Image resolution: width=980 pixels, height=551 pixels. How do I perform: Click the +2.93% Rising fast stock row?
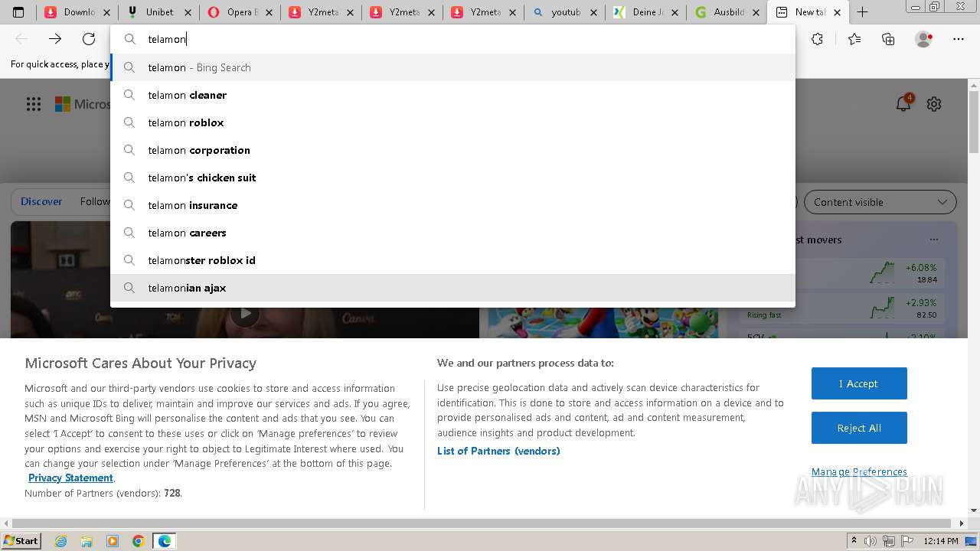[842, 308]
